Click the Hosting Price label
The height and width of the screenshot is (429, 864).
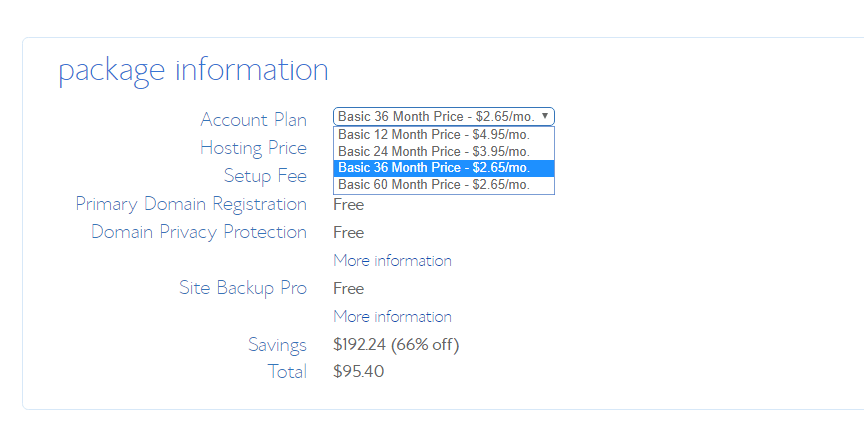253,148
